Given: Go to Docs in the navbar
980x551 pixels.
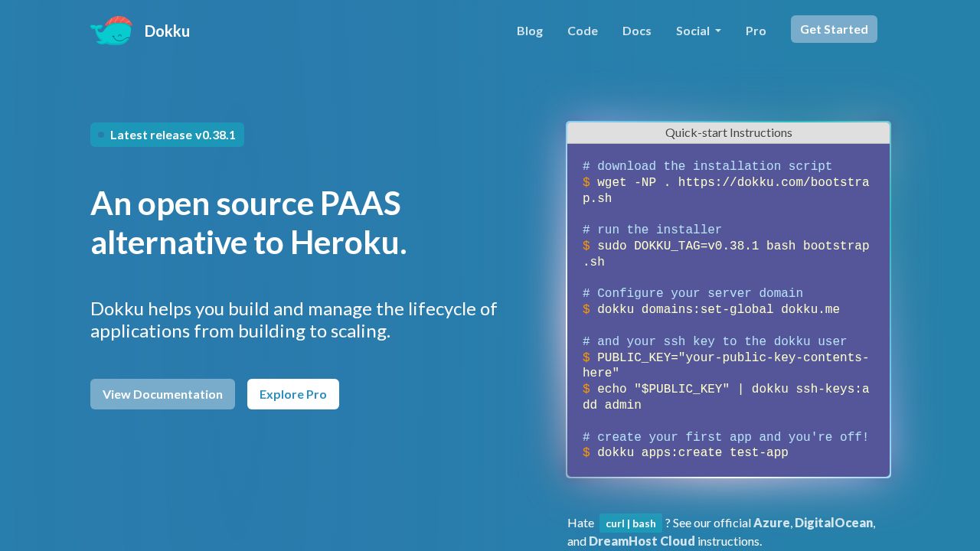Looking at the screenshot, I should (x=637, y=31).
